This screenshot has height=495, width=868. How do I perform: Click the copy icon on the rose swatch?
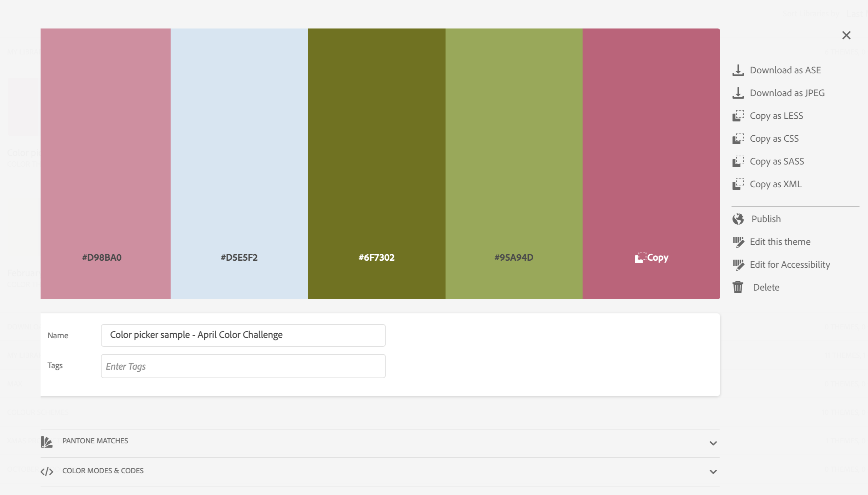click(640, 257)
